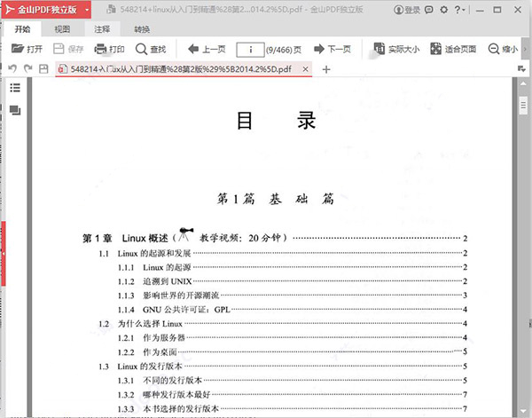
Task: Add new tab with plus icon
Action: [x=326, y=69]
